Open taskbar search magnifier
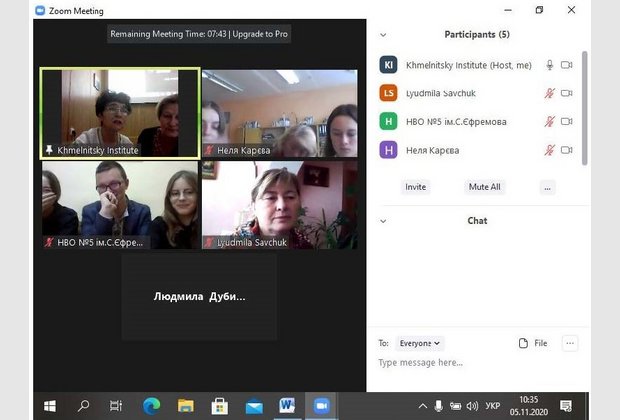The image size is (620, 420). point(83,406)
